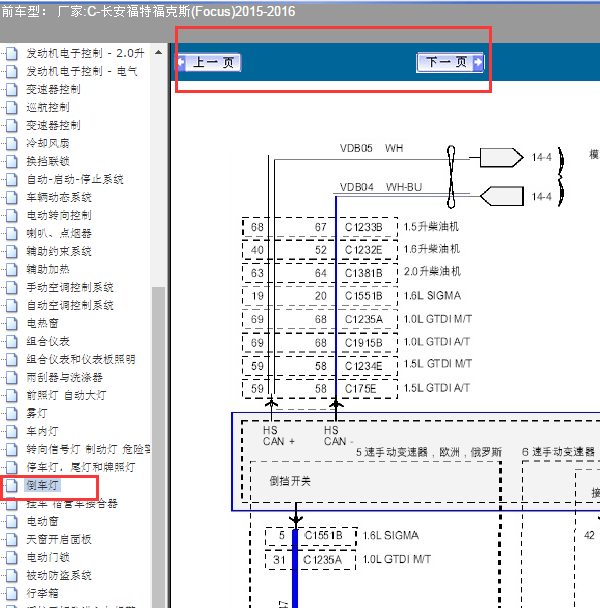Open the 电热窗 tree entry text
Viewport: 600px width, 608px height.
tap(43, 323)
